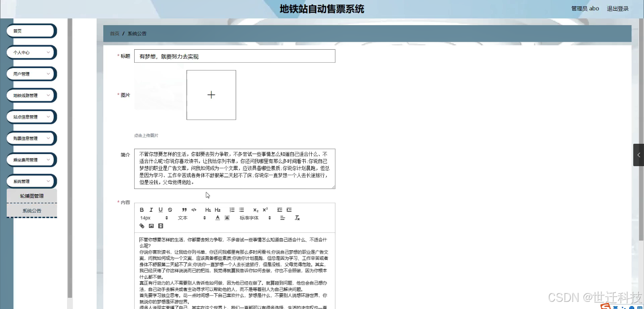Click the plus box to upload image
The height and width of the screenshot is (309, 644).
(x=211, y=95)
